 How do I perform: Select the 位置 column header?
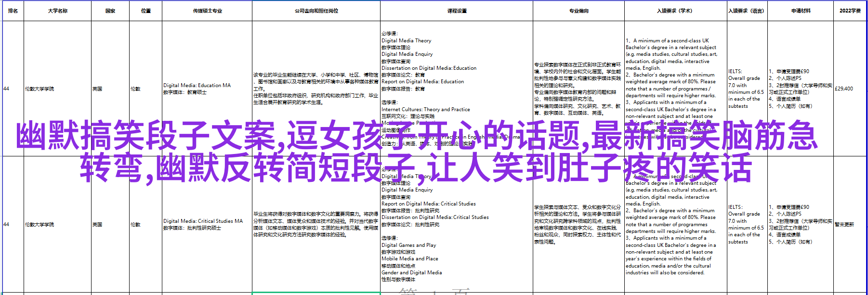point(146,11)
